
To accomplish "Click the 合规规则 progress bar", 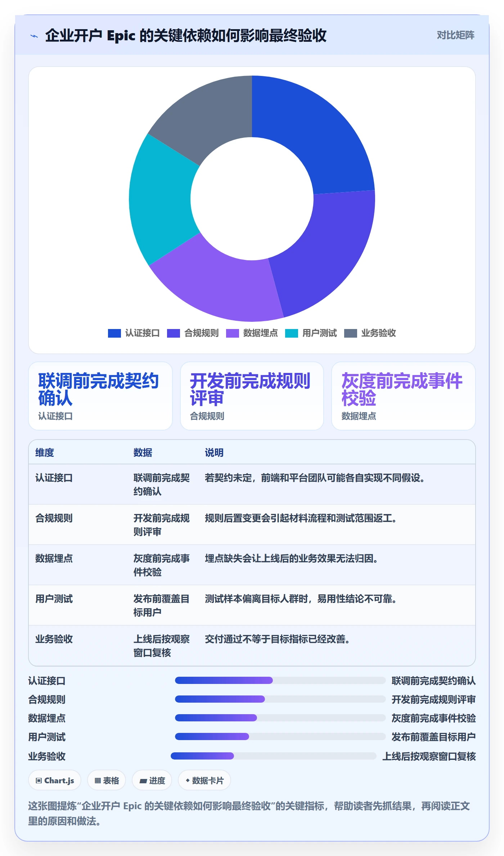I will [280, 699].
